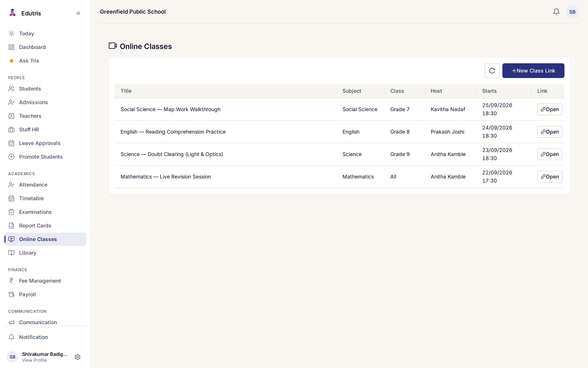
Task: Open link for Mathematics Live Revision Session
Action: tap(550, 177)
